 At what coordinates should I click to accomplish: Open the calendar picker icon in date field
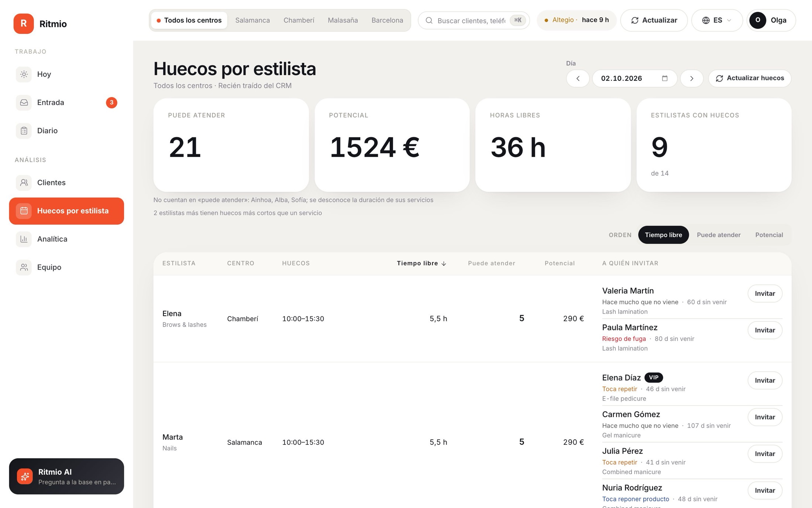(665, 78)
